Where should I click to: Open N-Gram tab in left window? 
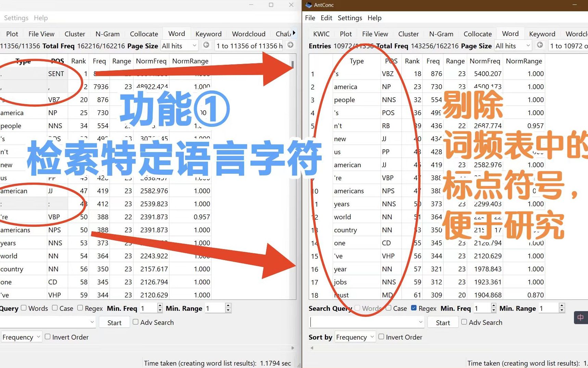point(107,34)
